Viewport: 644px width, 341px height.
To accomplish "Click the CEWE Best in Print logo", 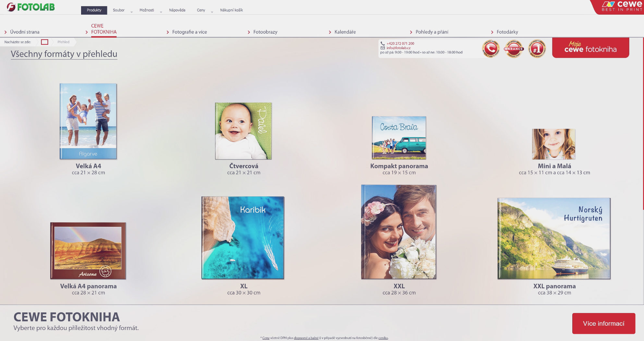I will click(x=621, y=6).
